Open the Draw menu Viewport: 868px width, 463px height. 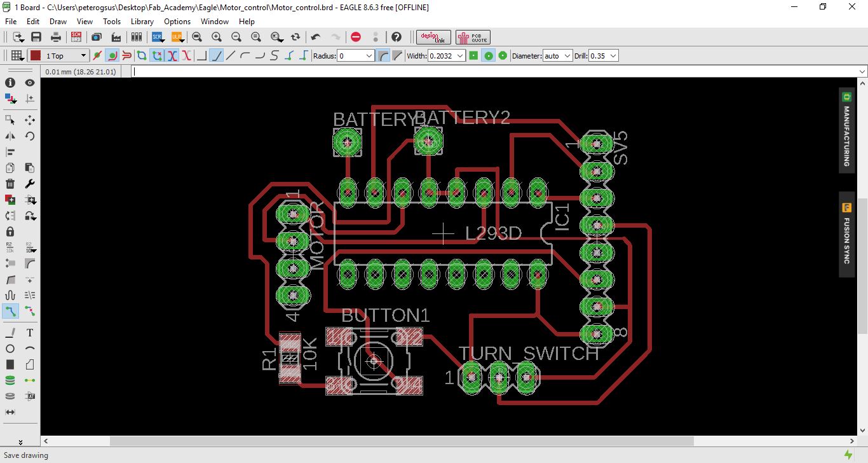pyautogui.click(x=58, y=22)
